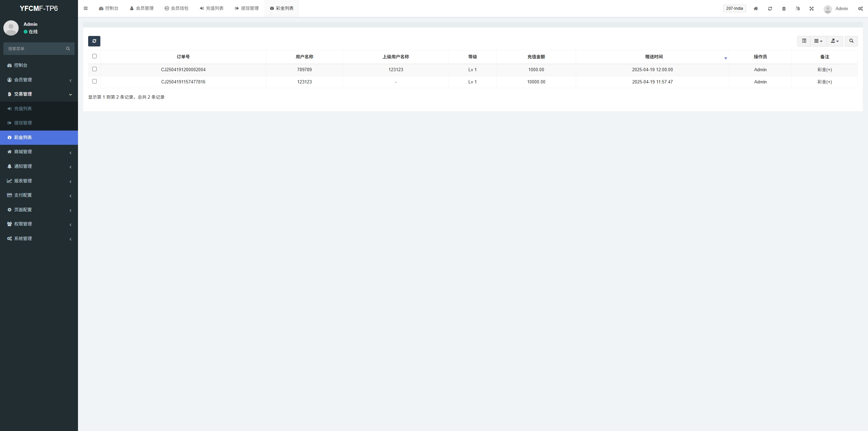Check the select-all checkbox in the table header
The image size is (868, 431).
coord(94,56)
